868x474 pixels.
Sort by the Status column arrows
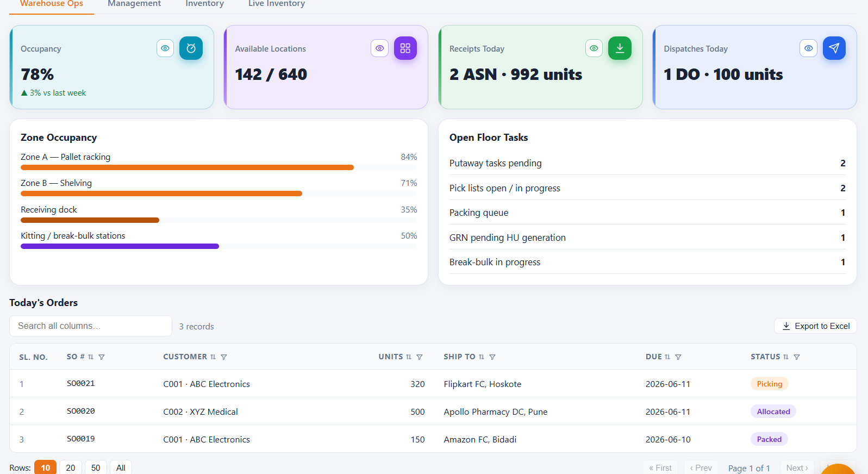click(786, 357)
